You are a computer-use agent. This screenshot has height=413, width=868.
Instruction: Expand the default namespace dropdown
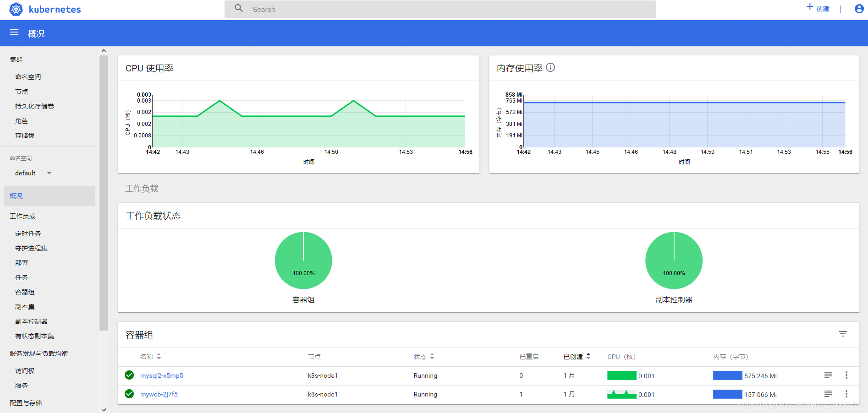[33, 173]
